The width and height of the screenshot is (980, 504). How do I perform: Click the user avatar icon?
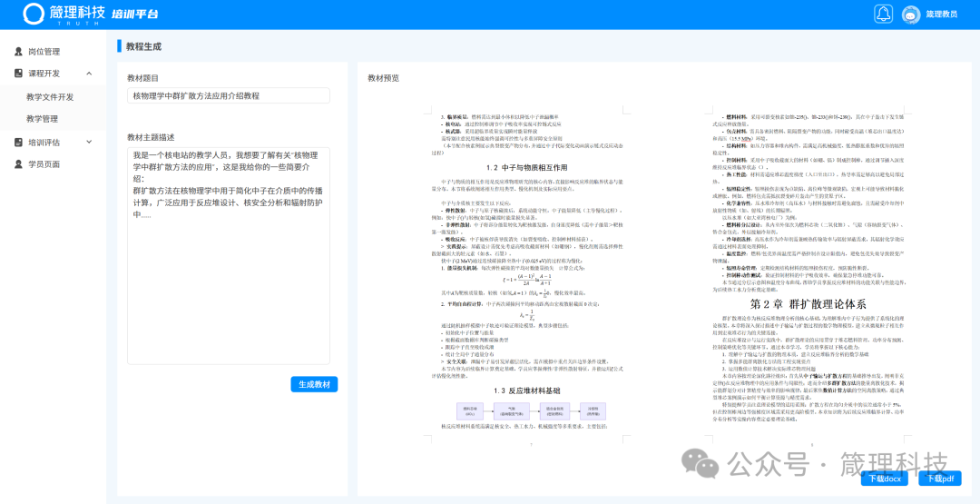[908, 14]
